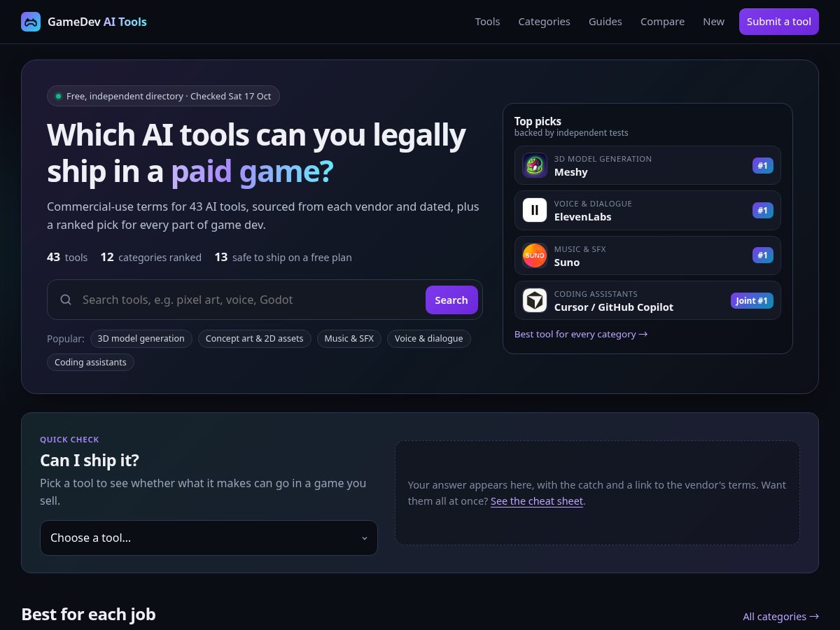Viewport: 840px width, 630px height.
Task: Open the Meshy top pick card
Action: coord(647,165)
